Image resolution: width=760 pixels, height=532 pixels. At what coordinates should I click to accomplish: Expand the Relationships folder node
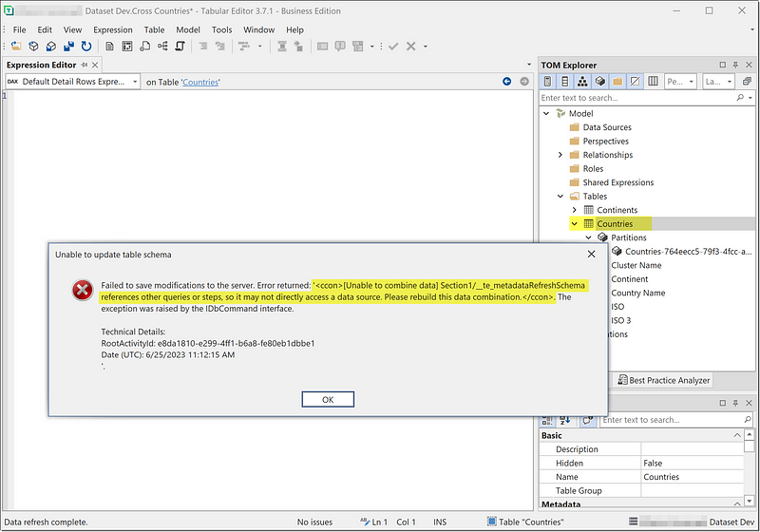(x=560, y=155)
